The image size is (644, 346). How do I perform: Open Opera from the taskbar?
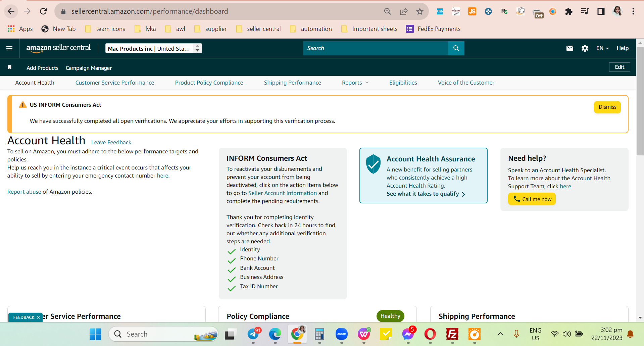[430, 334]
